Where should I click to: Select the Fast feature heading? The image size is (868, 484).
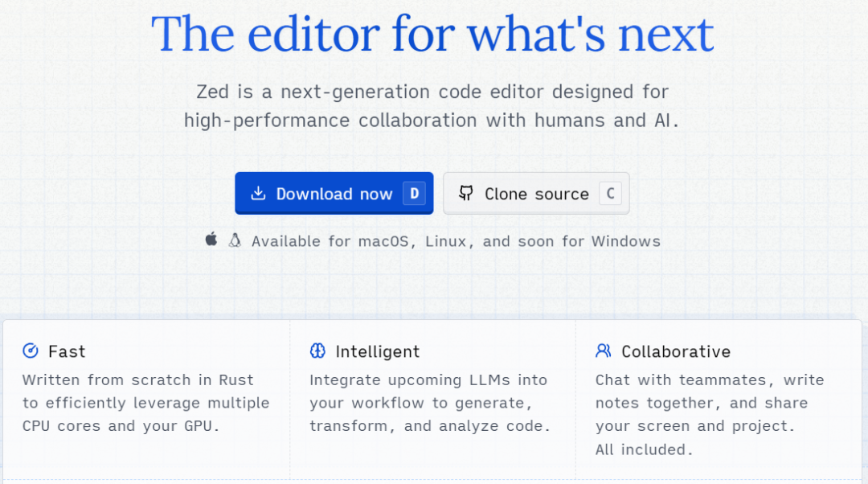[67, 351]
